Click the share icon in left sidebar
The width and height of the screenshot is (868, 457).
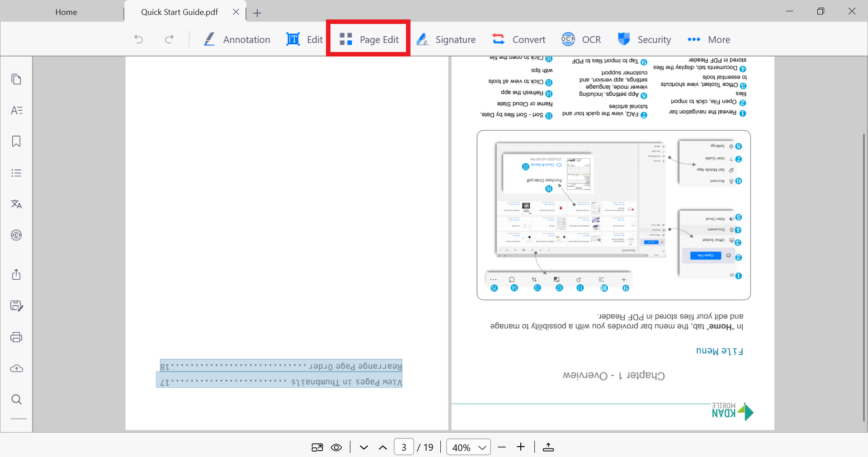(x=16, y=274)
